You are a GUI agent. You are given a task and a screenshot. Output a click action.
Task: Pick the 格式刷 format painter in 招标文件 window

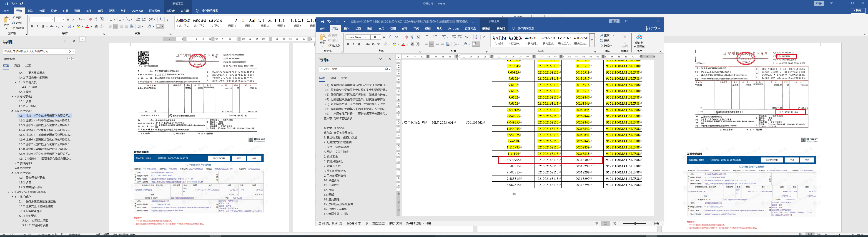pyautogui.click(x=334, y=46)
